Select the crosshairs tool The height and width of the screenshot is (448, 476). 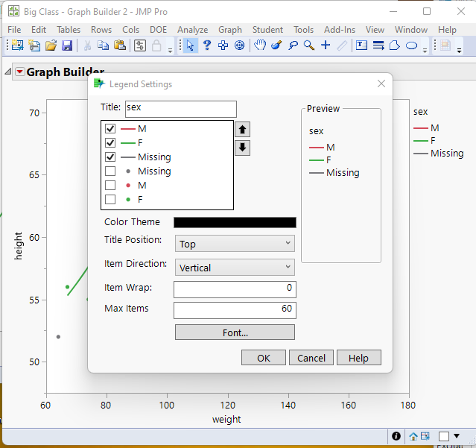click(x=325, y=45)
